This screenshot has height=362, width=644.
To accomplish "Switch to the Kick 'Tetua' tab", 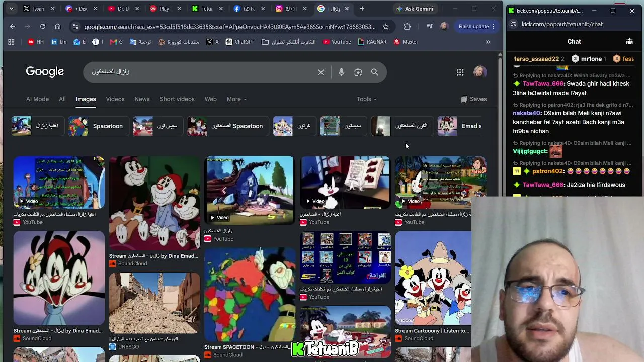I will (x=206, y=9).
